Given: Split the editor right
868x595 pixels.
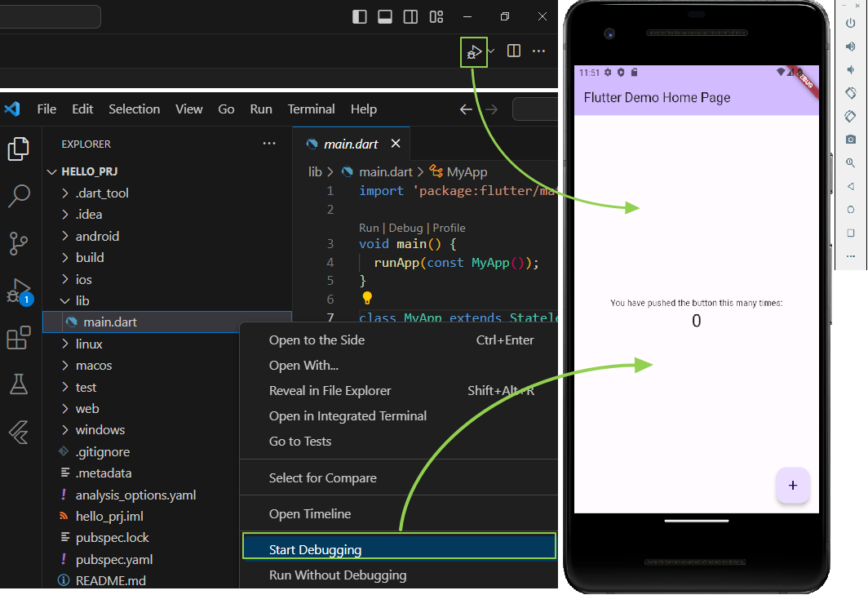Looking at the screenshot, I should pos(514,51).
